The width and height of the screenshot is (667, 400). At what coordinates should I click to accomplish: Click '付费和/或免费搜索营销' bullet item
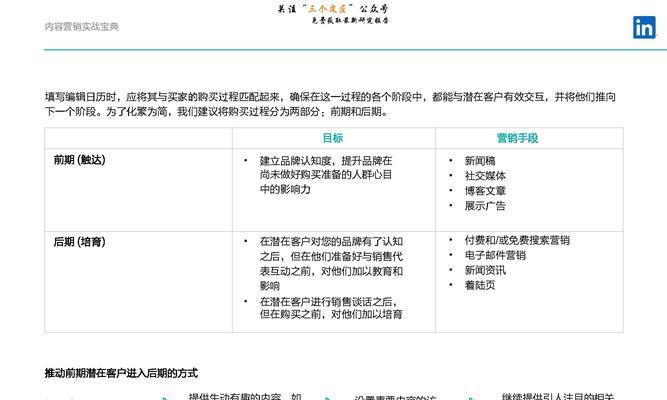[517, 240]
